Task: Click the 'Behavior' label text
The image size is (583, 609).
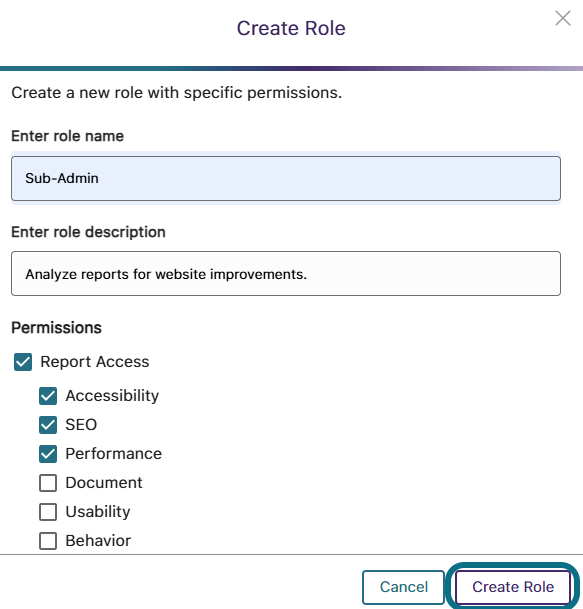Action: point(98,541)
